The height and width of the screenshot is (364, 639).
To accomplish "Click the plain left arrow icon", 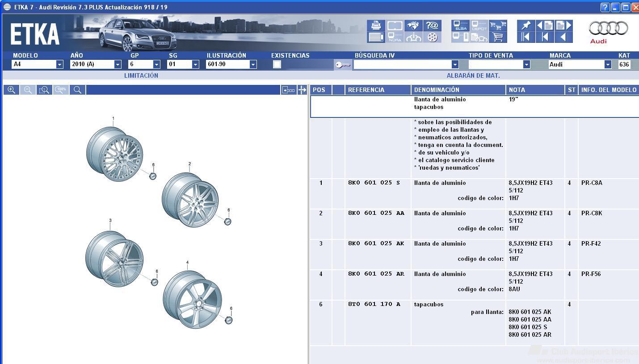I will [x=563, y=37].
